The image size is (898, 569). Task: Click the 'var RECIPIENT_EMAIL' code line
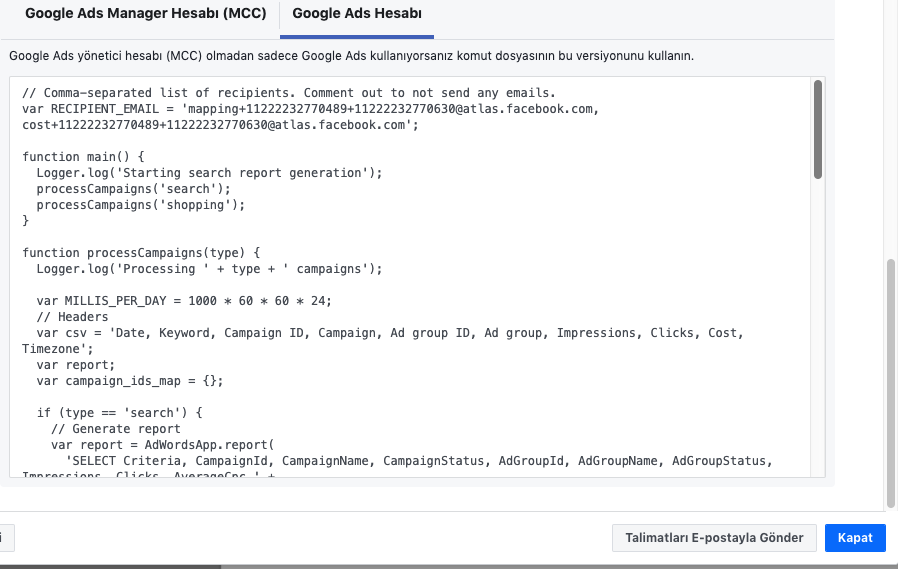pyautogui.click(x=310, y=109)
